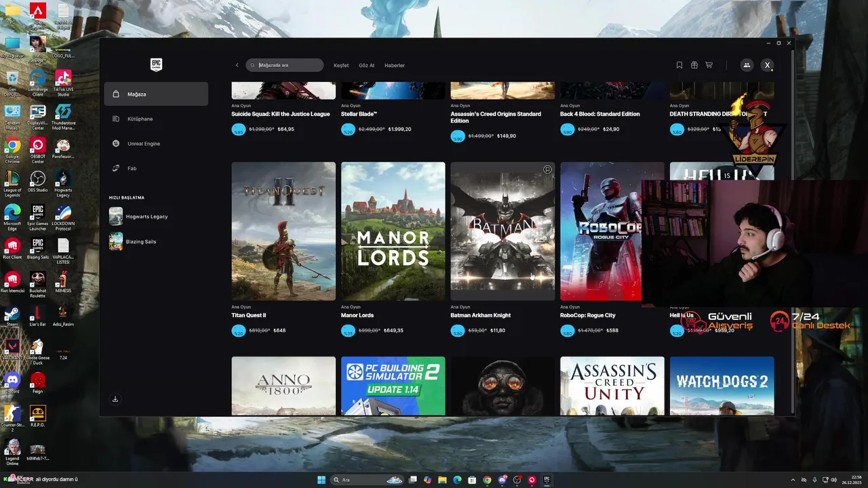Open Batman Arkham Knight cover art
Screen dimensions: 868x488
click(502, 231)
